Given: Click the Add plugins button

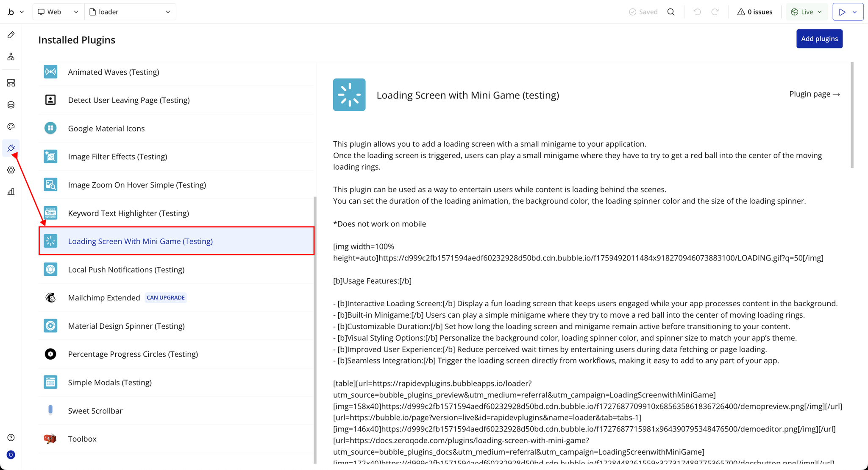Looking at the screenshot, I should (819, 39).
